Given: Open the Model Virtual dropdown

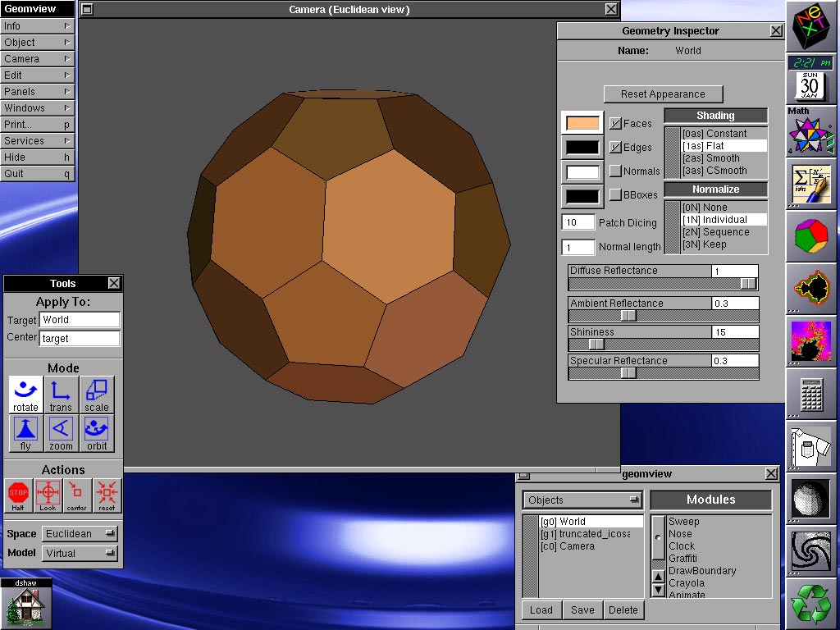Looking at the screenshot, I should coord(80,553).
